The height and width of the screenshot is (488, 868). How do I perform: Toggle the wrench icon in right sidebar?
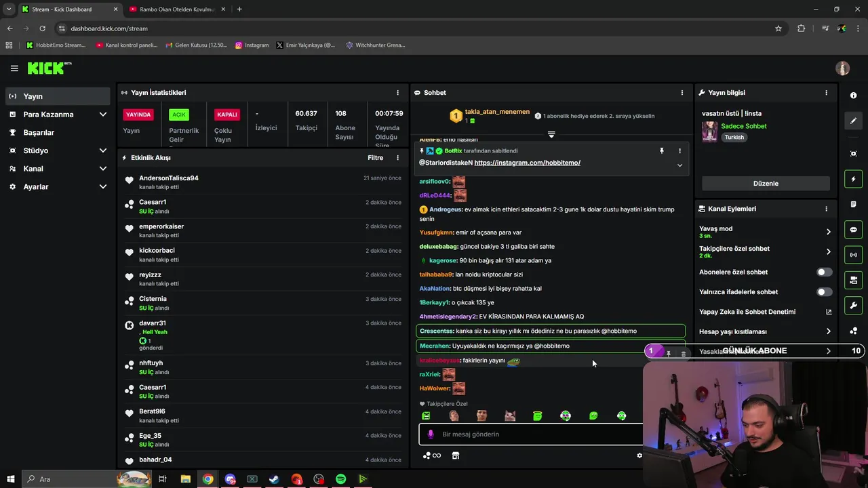(854, 305)
